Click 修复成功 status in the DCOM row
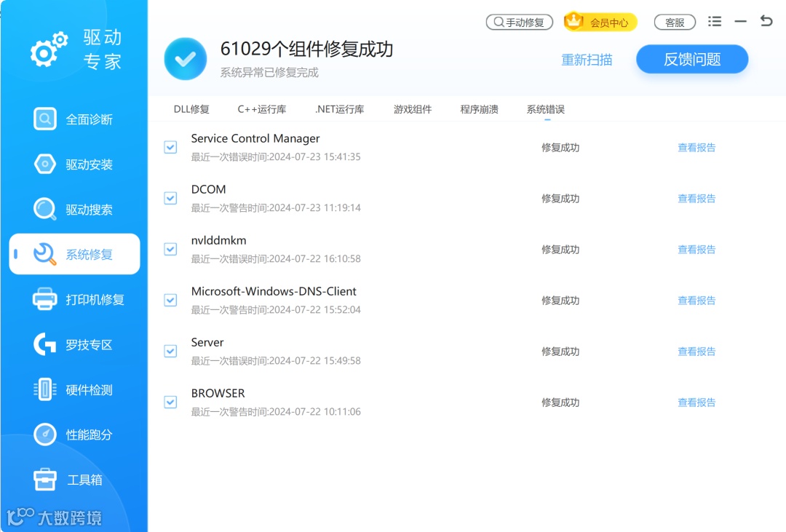786x532 pixels. coord(560,199)
